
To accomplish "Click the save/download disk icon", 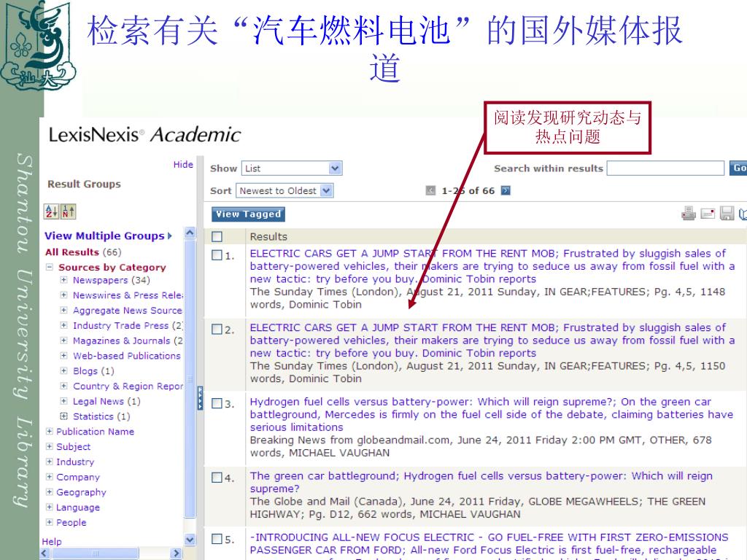I will click(x=727, y=214).
